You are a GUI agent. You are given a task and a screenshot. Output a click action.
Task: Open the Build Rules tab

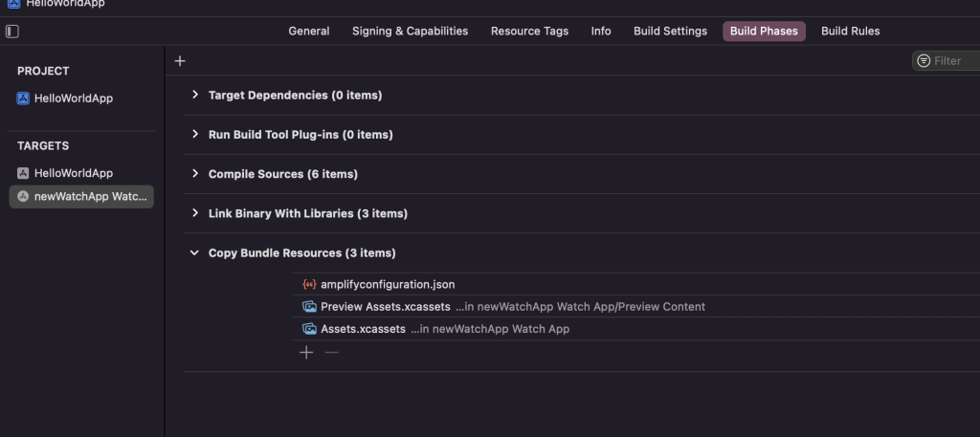pyautogui.click(x=850, y=32)
